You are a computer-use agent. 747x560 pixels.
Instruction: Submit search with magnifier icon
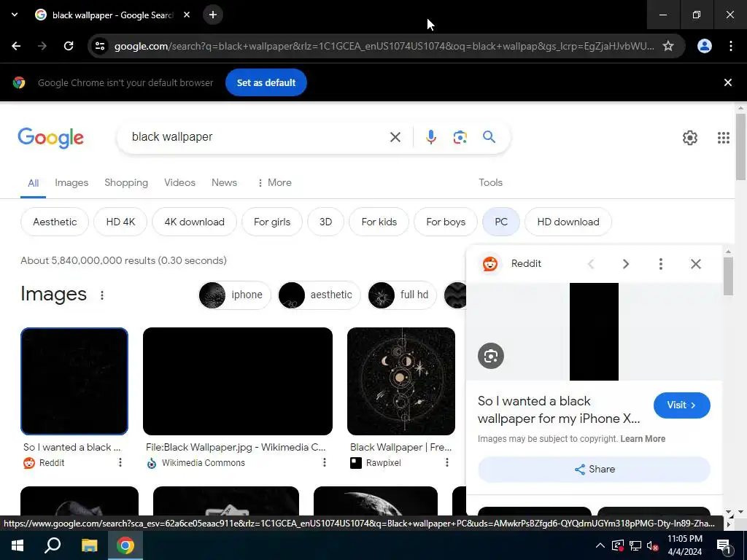(x=489, y=137)
